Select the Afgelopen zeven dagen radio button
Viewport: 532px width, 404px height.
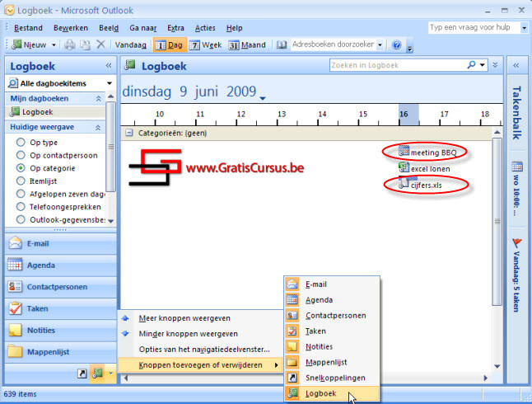pos(21,194)
